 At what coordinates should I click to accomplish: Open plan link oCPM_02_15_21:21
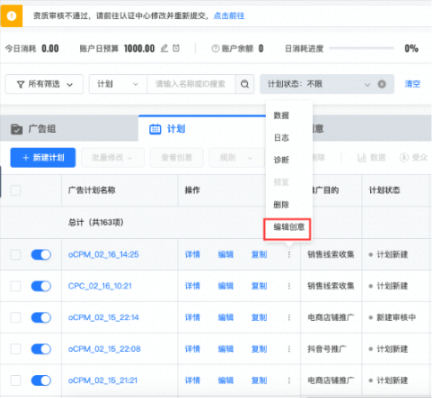coord(103,380)
